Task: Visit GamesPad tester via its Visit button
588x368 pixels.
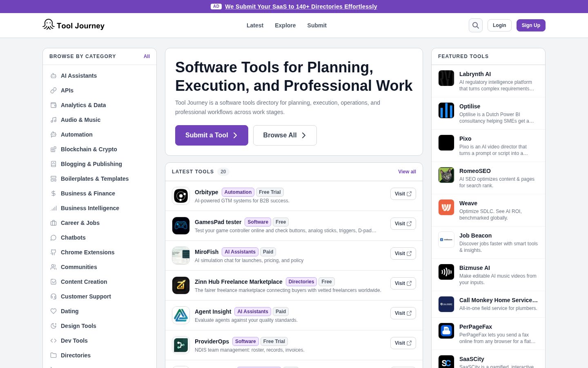Action: point(403,224)
